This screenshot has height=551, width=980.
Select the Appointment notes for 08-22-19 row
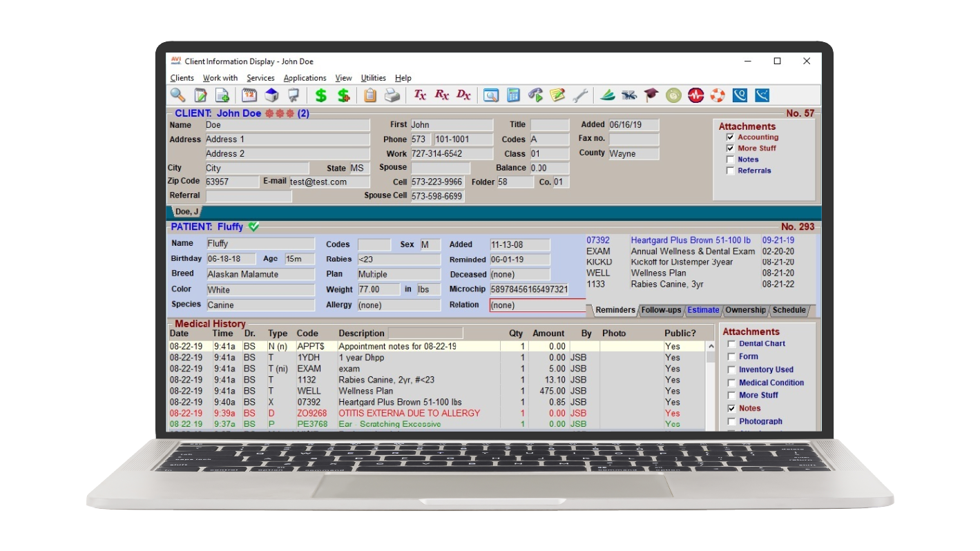[x=437, y=347]
